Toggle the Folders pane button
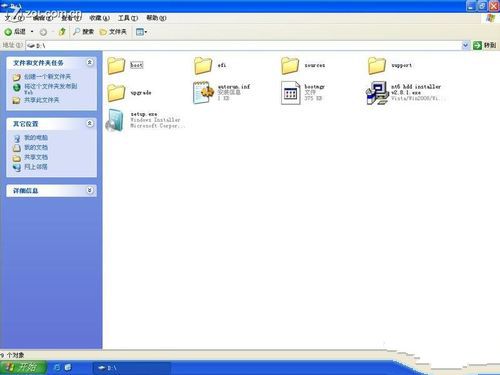 tap(113, 32)
